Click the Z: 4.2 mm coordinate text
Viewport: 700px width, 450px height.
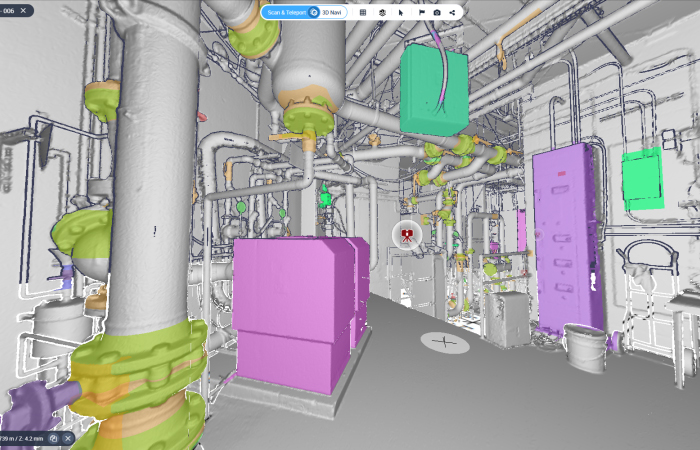(27, 438)
